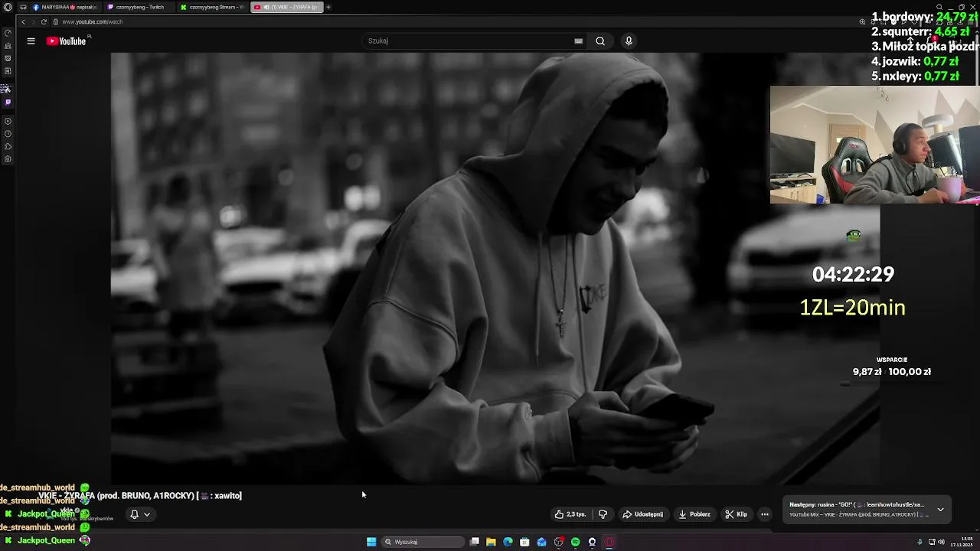This screenshot has width=980, height=551.
Task: Open subscription notification bell dropdown
Action: pyautogui.click(x=139, y=514)
